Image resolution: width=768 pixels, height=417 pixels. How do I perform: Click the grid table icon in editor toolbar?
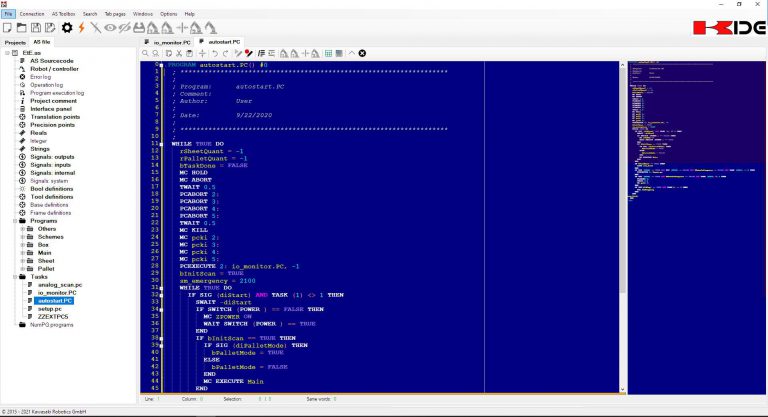click(328, 53)
